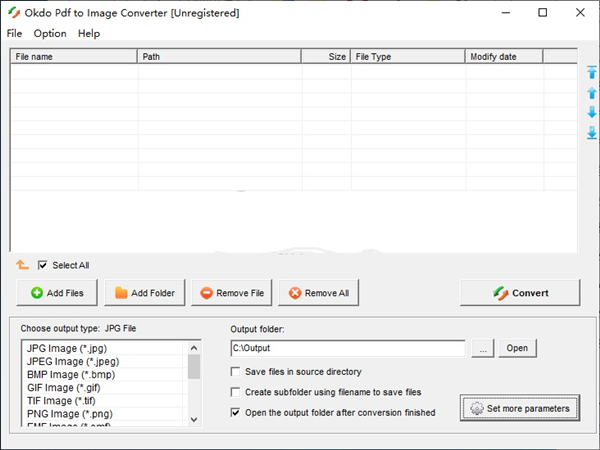Screen dimensions: 600x450
Task: Start conversion with the Convert button
Action: coord(520,293)
